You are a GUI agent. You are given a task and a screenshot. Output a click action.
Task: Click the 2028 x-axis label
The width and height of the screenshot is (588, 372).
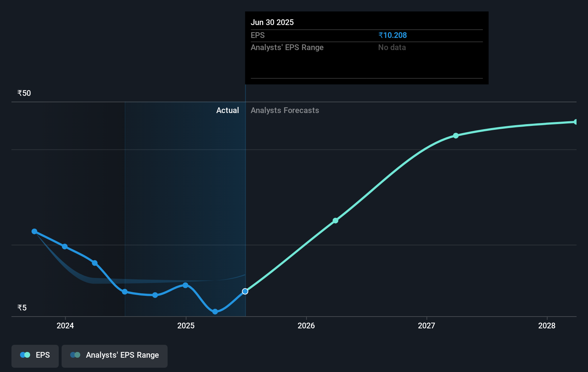[547, 325]
